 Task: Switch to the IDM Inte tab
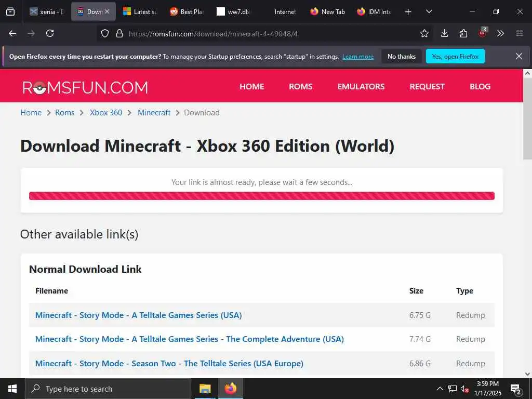374,12
